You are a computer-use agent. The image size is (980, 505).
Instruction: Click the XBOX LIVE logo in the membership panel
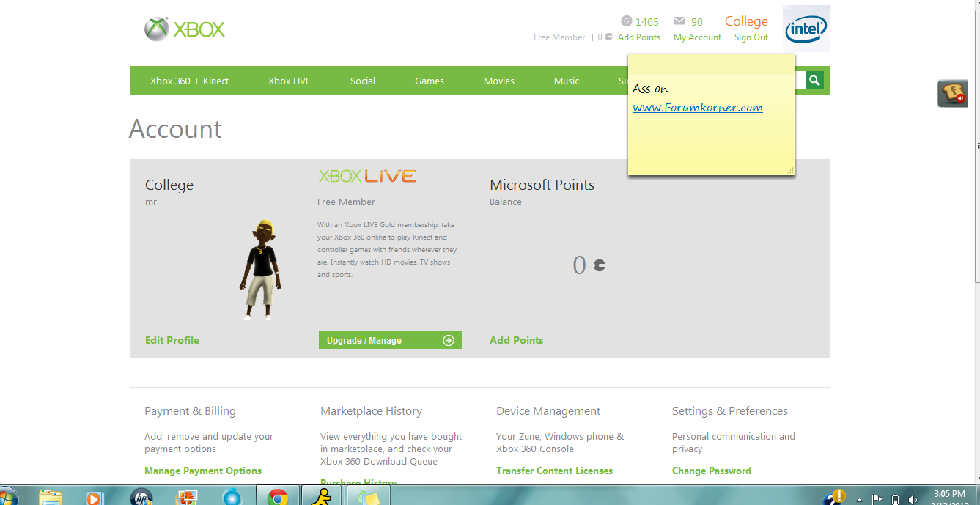pyautogui.click(x=367, y=176)
